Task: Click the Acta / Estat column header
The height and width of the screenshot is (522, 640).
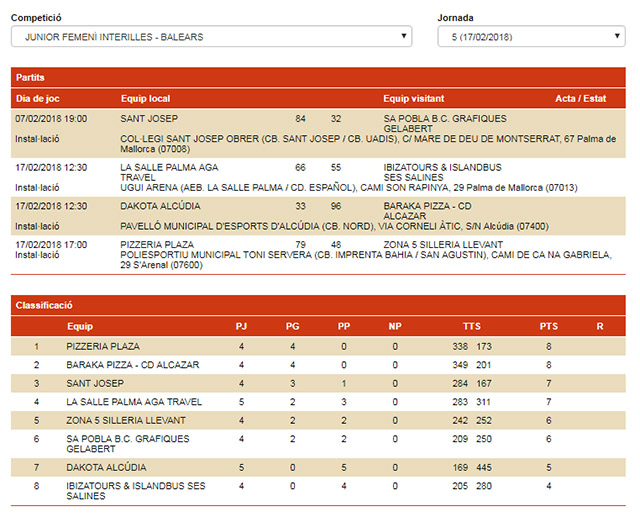Action: [x=581, y=98]
